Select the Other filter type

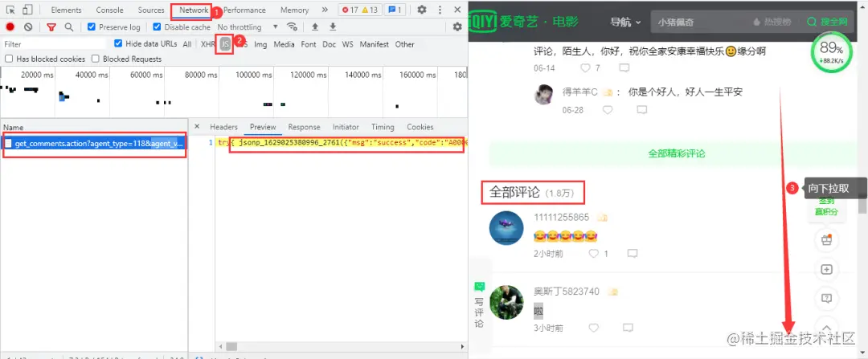(x=404, y=44)
